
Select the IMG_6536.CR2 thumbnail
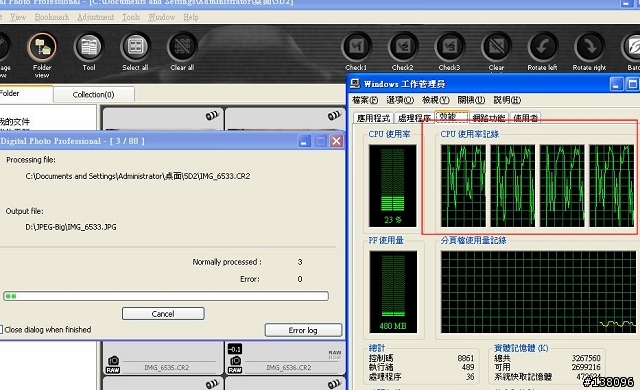[x=285, y=358]
